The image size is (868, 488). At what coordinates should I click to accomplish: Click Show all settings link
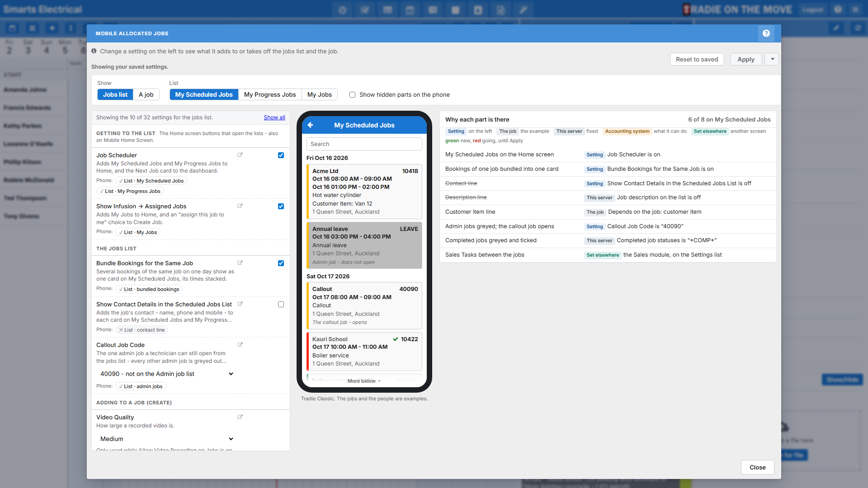coord(274,117)
